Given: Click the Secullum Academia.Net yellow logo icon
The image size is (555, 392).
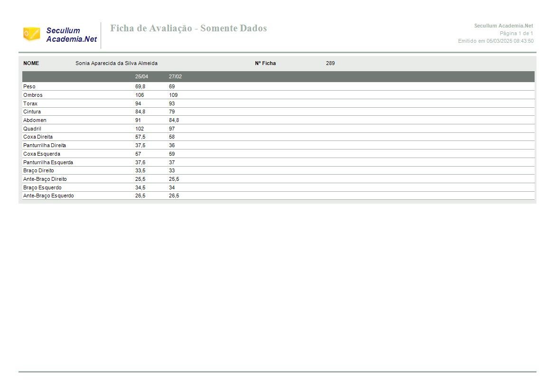Looking at the screenshot, I should 31,34.
